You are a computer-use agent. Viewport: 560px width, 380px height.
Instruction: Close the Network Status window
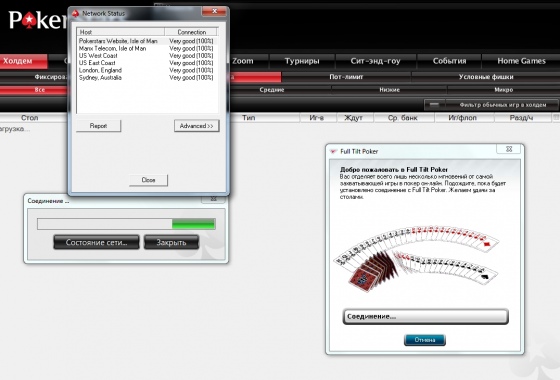(x=214, y=11)
